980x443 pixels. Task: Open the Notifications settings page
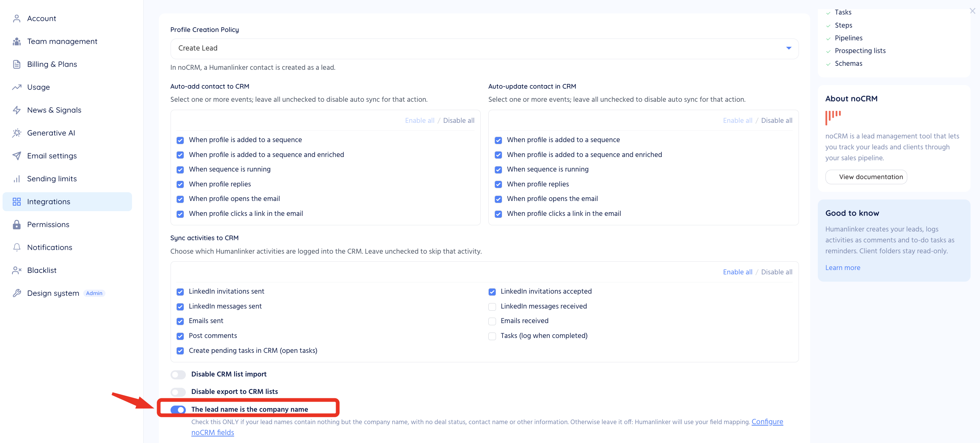click(67, 247)
